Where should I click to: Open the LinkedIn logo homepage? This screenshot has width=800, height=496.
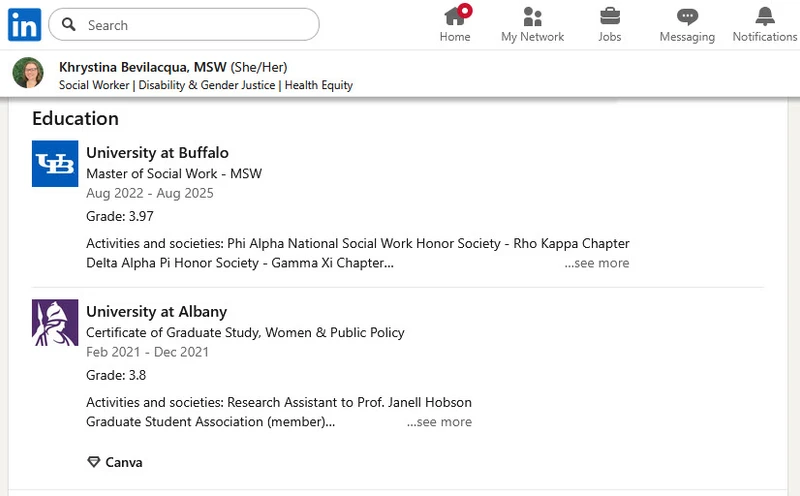(24, 24)
